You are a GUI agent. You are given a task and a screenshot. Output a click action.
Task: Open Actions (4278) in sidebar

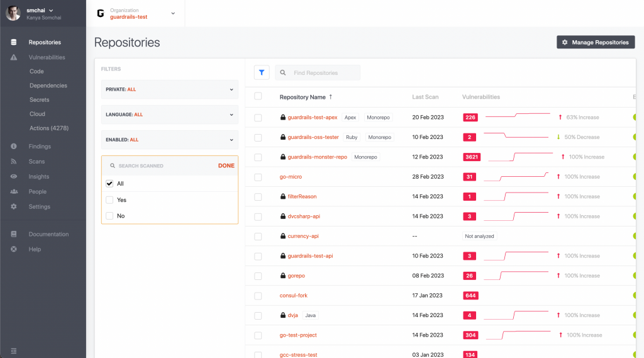pyautogui.click(x=49, y=128)
